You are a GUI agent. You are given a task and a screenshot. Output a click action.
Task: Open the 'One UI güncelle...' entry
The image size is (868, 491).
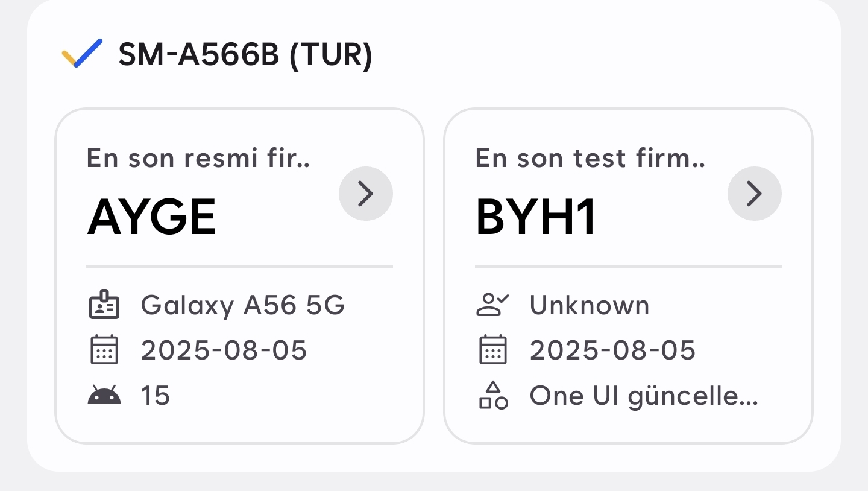tap(644, 396)
